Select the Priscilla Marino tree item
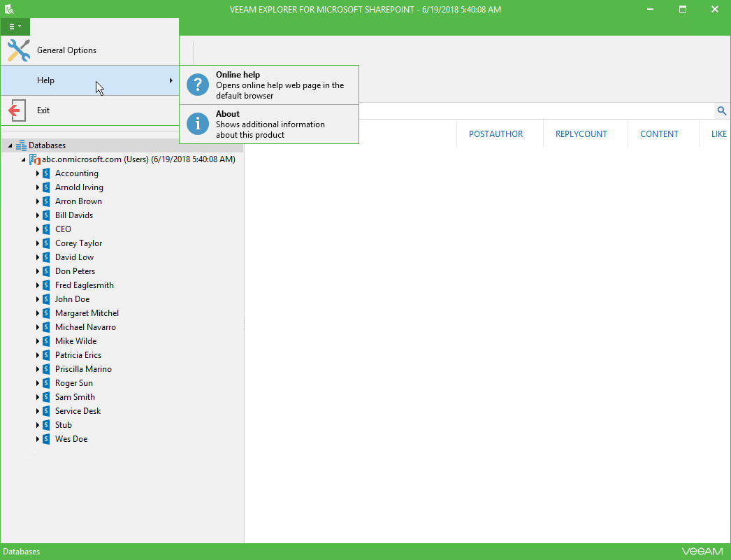This screenshot has height=560, width=731. [83, 369]
